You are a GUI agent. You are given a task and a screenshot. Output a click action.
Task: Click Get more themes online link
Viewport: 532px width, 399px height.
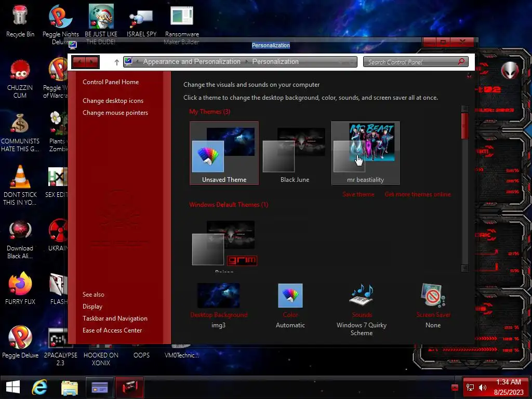click(x=418, y=194)
